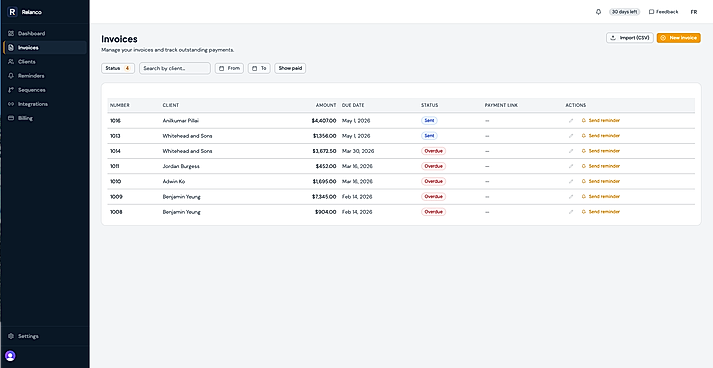
Task: Click Overdue status of invoice 1008
Action: (433, 212)
